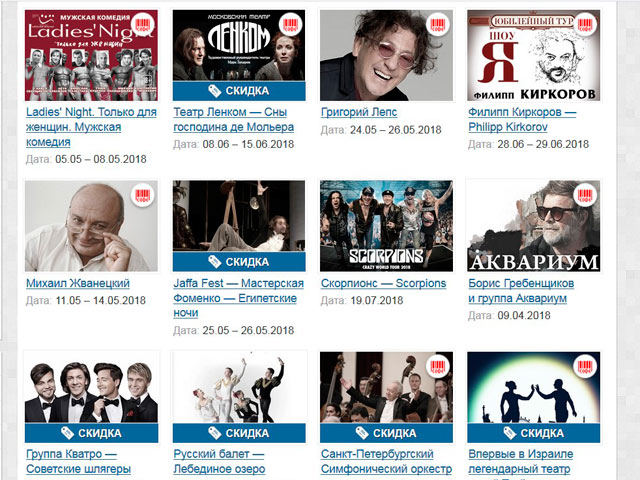Click barcode icon on Аквариум poster
640x480 pixels.
click(x=585, y=196)
